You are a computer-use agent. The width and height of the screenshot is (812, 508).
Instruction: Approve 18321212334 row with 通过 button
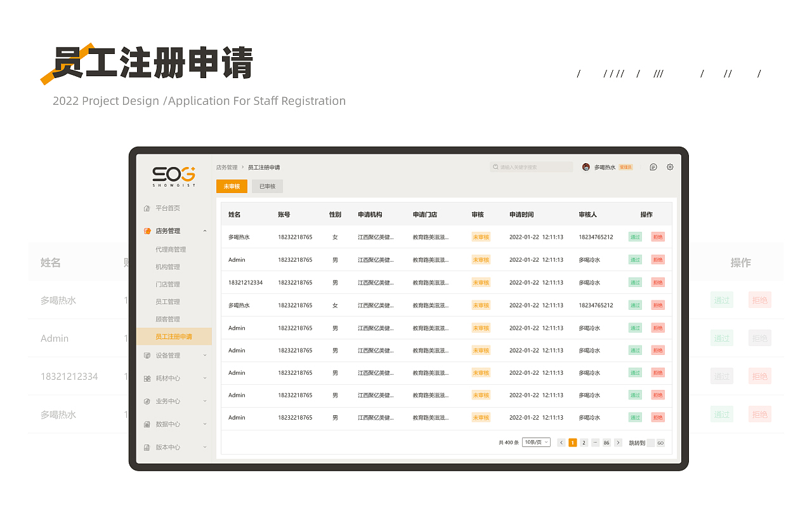tap(635, 283)
